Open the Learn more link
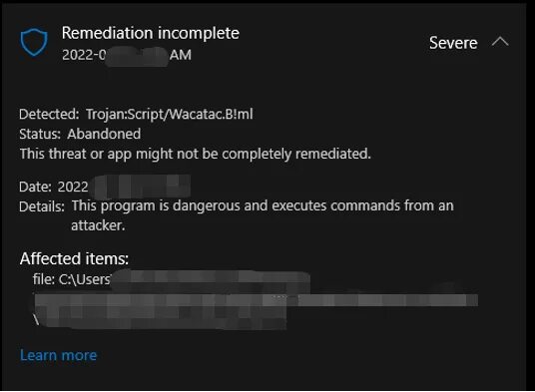Screen dimensions: 535x392 pyautogui.click(x=58, y=355)
